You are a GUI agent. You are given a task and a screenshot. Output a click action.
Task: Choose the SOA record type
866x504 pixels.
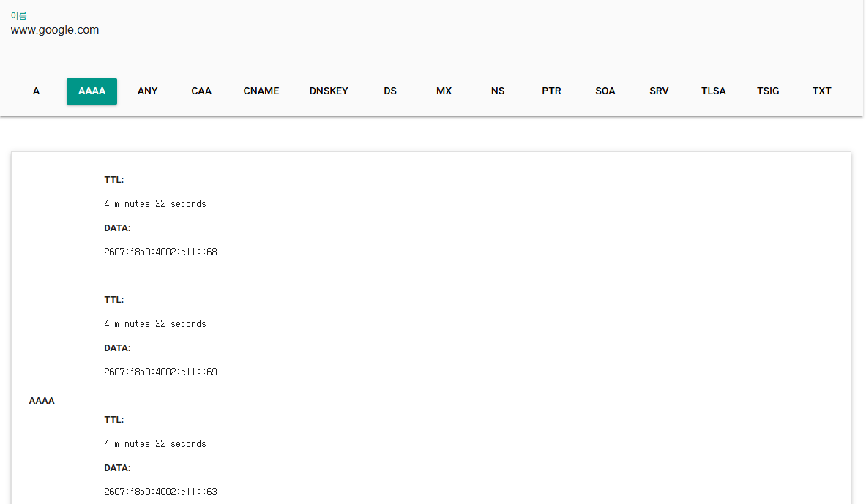(x=605, y=91)
